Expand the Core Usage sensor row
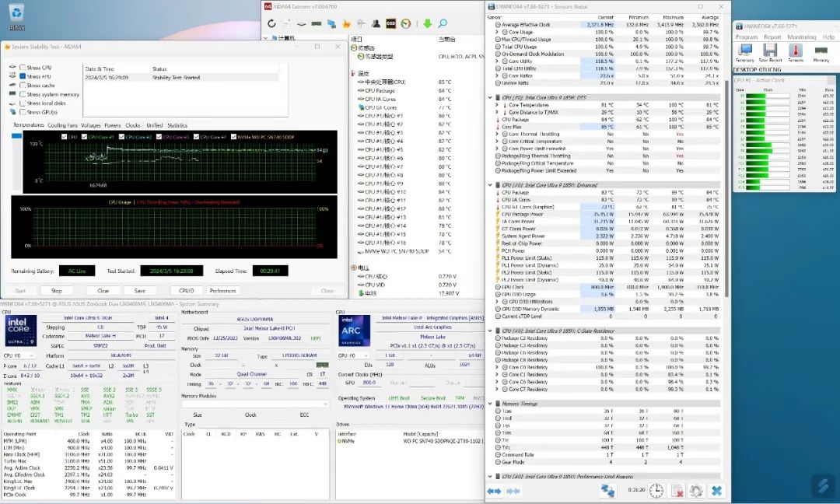Viewport: 840px width, 504px height. 498,32
